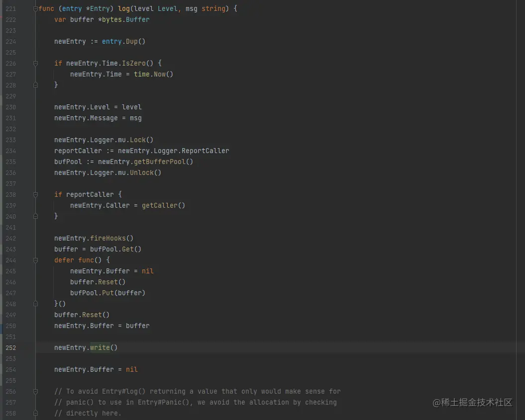Collapse the comment block fold marker on line 256
This screenshot has width=525, height=420.
[x=35, y=391]
